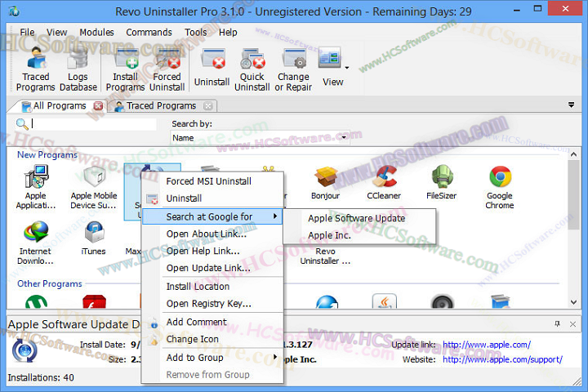
Task: Search Google for Apple Software Update
Action: [x=359, y=218]
